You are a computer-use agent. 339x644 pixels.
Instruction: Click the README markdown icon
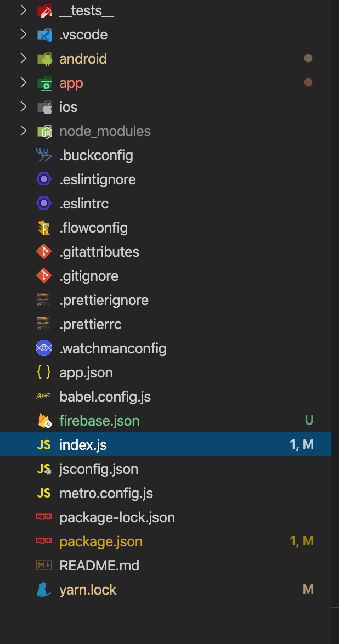(x=44, y=566)
